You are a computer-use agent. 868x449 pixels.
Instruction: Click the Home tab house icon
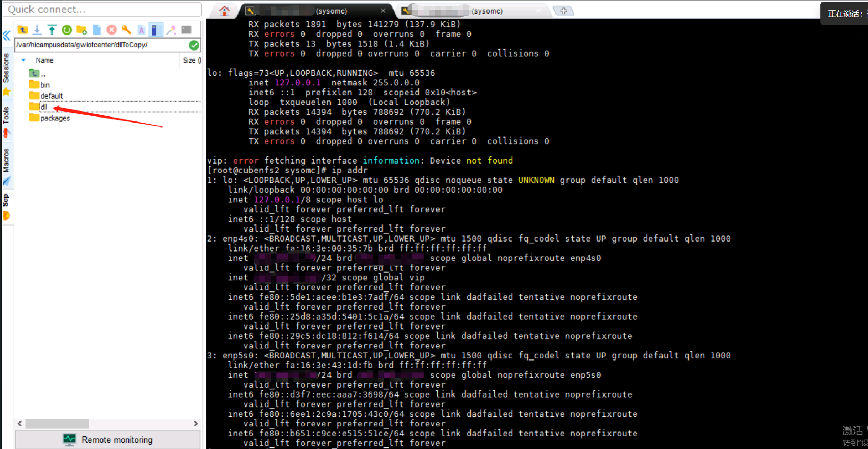tap(225, 10)
